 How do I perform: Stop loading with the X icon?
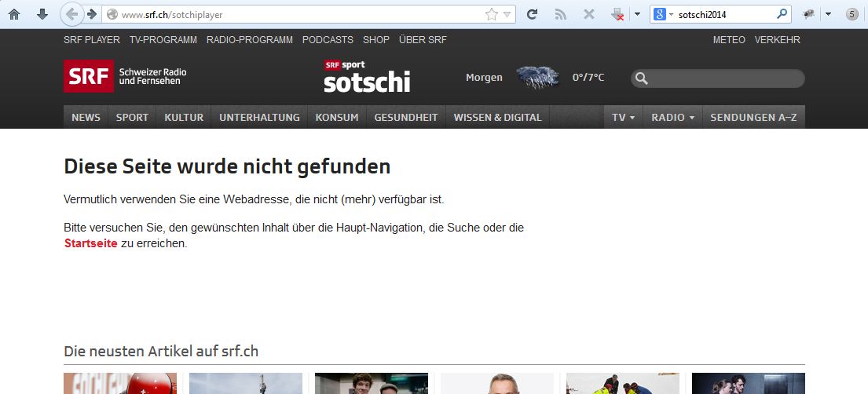(x=589, y=14)
